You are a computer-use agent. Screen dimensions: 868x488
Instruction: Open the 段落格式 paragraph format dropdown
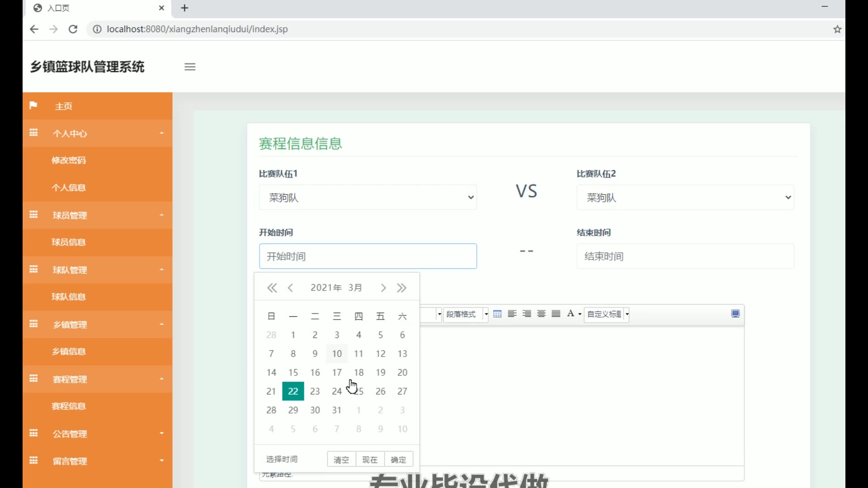[x=466, y=314]
